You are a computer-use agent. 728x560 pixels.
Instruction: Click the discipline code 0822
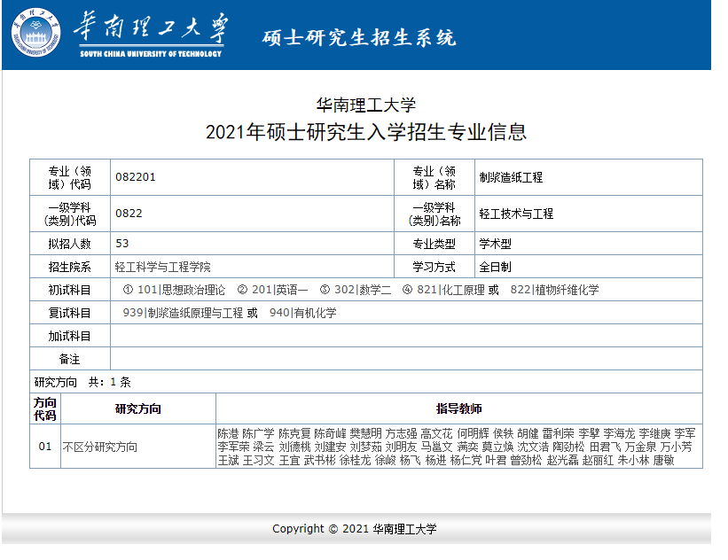(x=129, y=214)
